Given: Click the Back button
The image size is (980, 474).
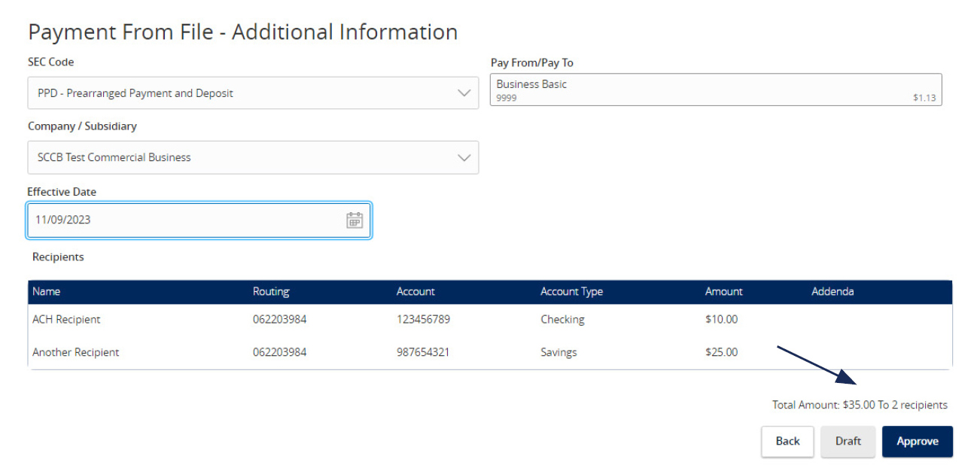Looking at the screenshot, I should [787, 442].
